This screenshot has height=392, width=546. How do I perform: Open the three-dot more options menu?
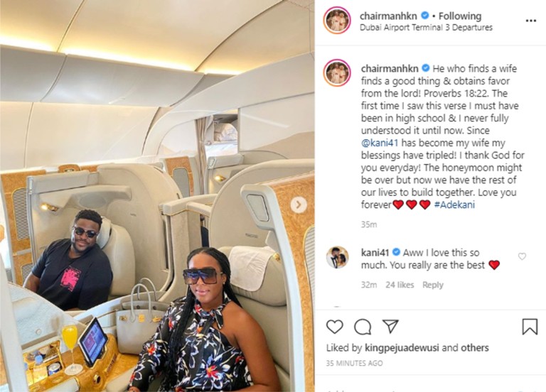530,21
